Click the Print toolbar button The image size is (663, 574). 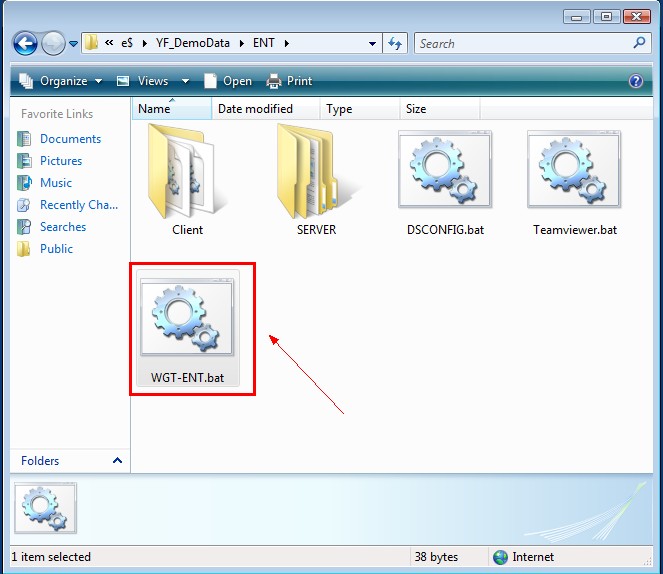(x=290, y=81)
